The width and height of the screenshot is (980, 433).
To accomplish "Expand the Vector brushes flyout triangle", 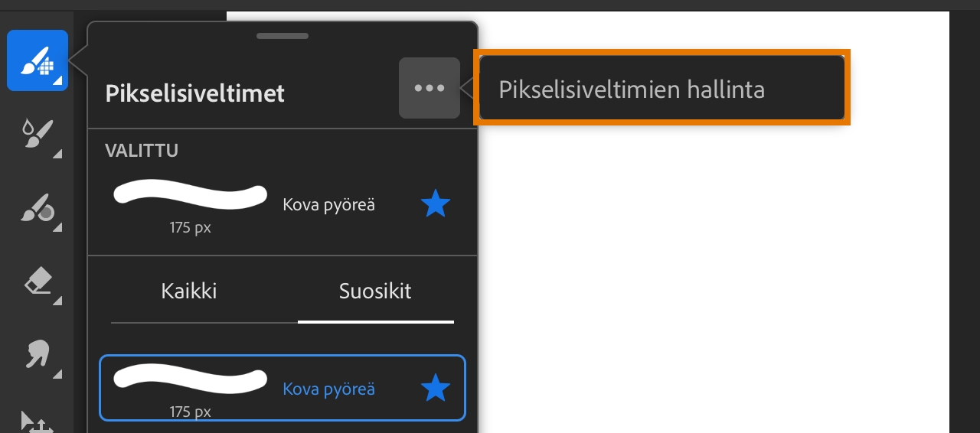I will [57, 228].
